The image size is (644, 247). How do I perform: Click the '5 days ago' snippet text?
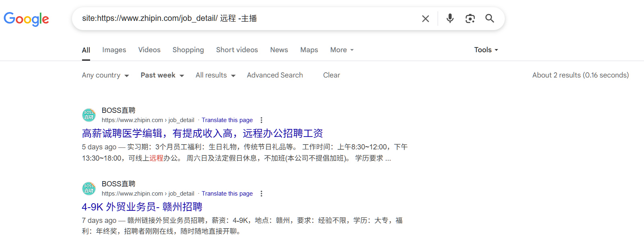pyautogui.click(x=99, y=147)
